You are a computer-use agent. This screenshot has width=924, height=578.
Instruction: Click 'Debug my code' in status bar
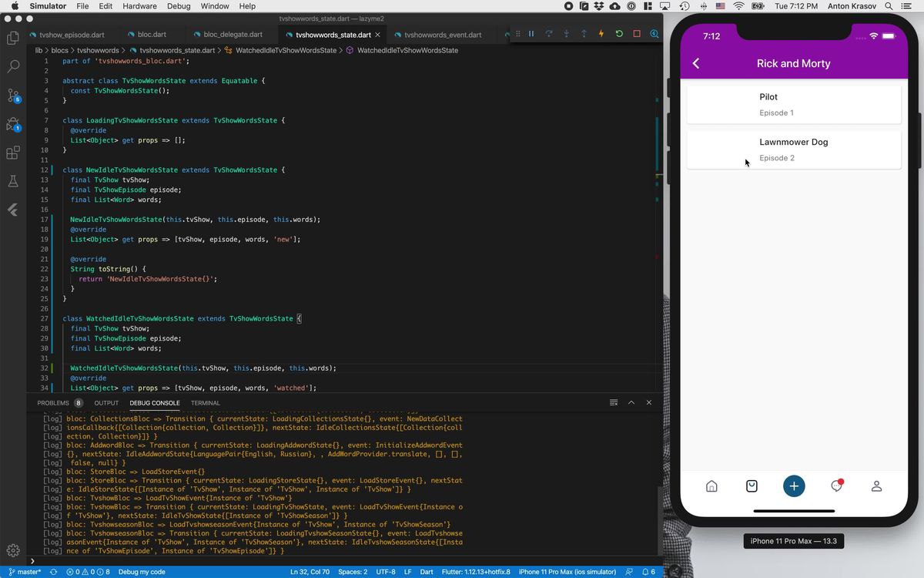point(142,572)
